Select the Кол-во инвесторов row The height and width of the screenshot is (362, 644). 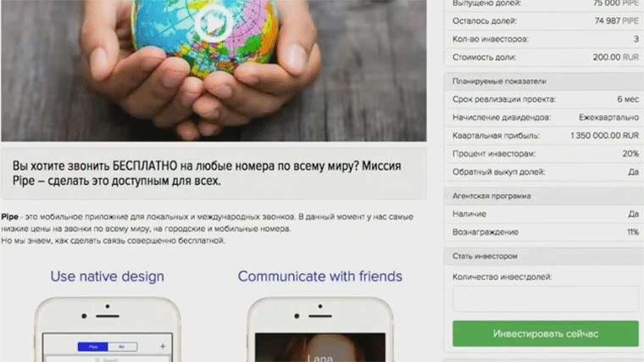pyautogui.click(x=544, y=39)
